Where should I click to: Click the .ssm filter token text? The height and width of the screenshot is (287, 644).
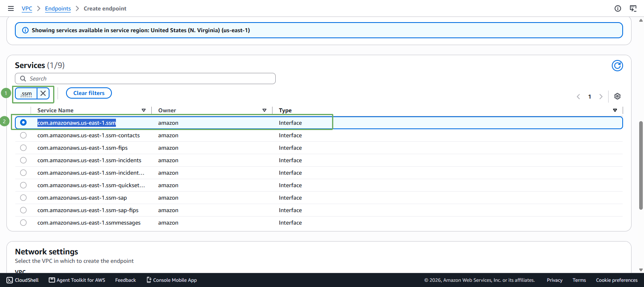tap(26, 94)
